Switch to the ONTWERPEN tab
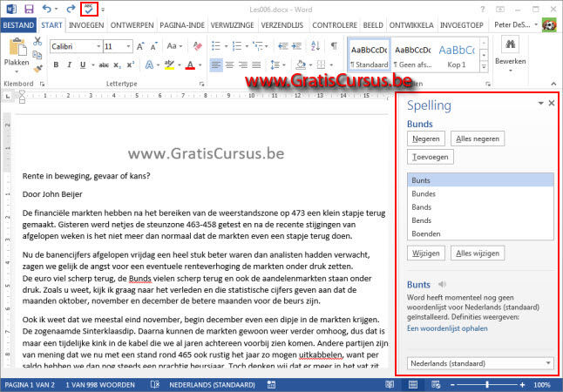The width and height of the screenshot is (563, 392). [132, 25]
